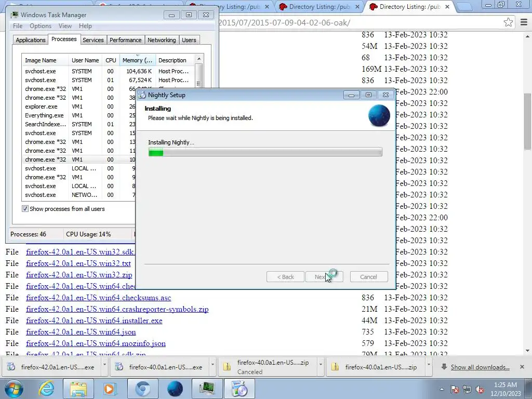Viewport: 532px width, 399px height.
Task: Open Options menu in Task Manager
Action: coord(41,26)
